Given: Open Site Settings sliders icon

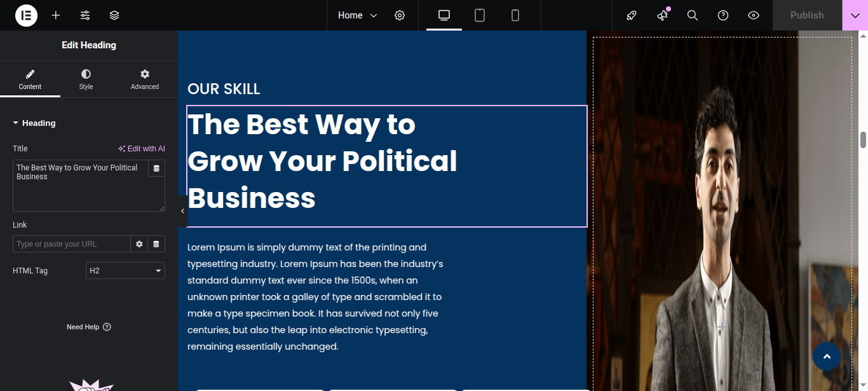Looking at the screenshot, I should [85, 15].
